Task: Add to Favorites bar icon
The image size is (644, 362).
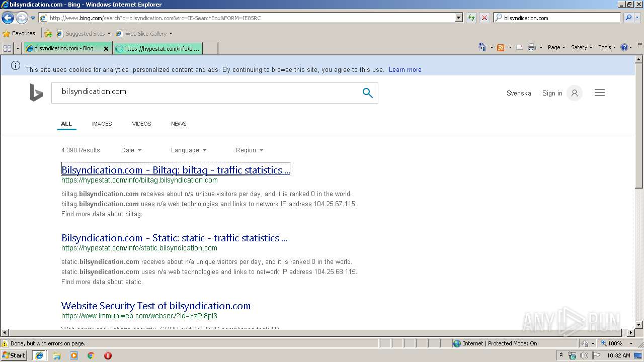Action: click(x=48, y=34)
